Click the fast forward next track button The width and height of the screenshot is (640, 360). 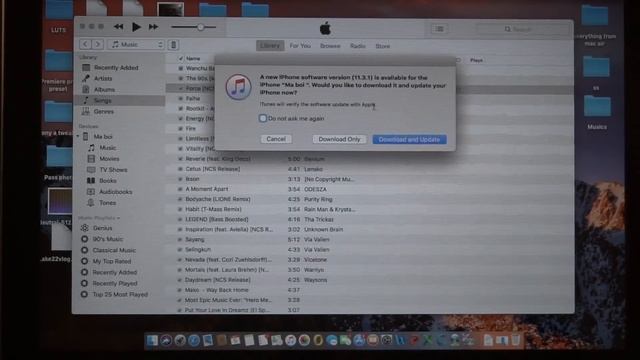point(153,27)
